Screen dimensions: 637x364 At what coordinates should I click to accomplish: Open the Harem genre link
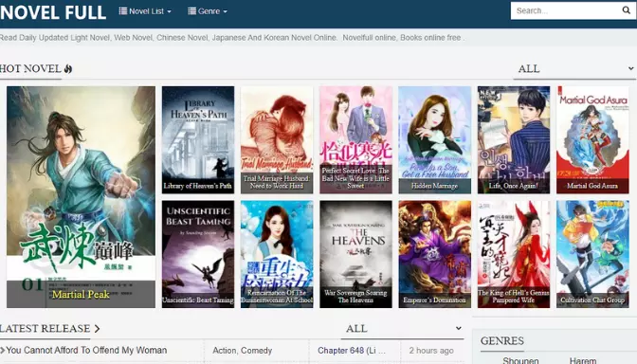583,360
